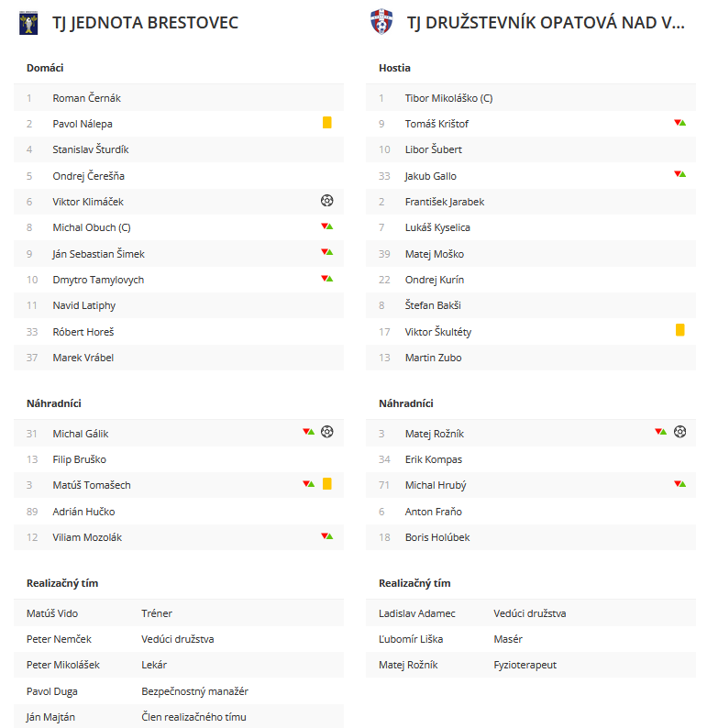Click TJ Družstevník Opatová team crest logo

click(381, 22)
